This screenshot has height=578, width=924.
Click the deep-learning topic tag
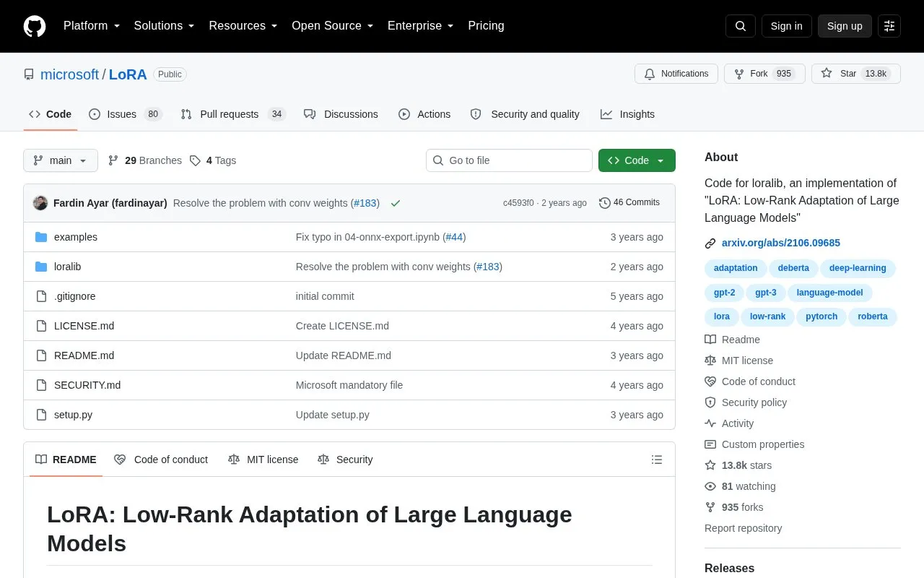[858, 269]
